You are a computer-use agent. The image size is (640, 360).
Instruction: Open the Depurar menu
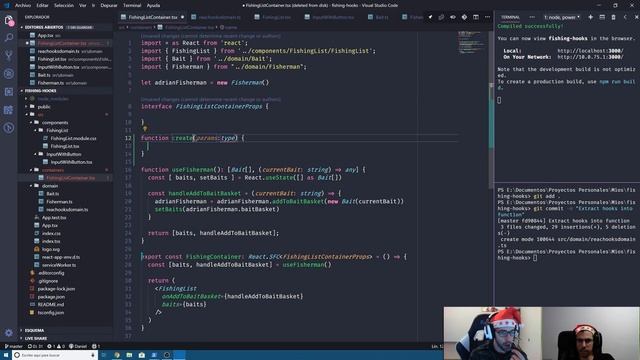pos(109,5)
